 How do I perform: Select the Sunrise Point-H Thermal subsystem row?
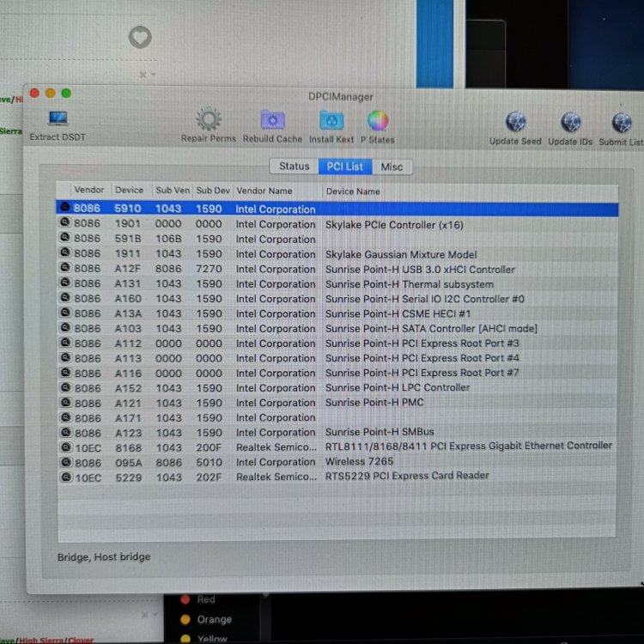click(337, 284)
